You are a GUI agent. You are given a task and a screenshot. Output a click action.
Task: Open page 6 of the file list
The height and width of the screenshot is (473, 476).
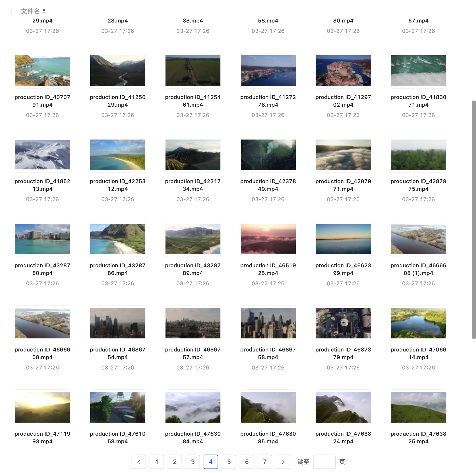point(247,462)
